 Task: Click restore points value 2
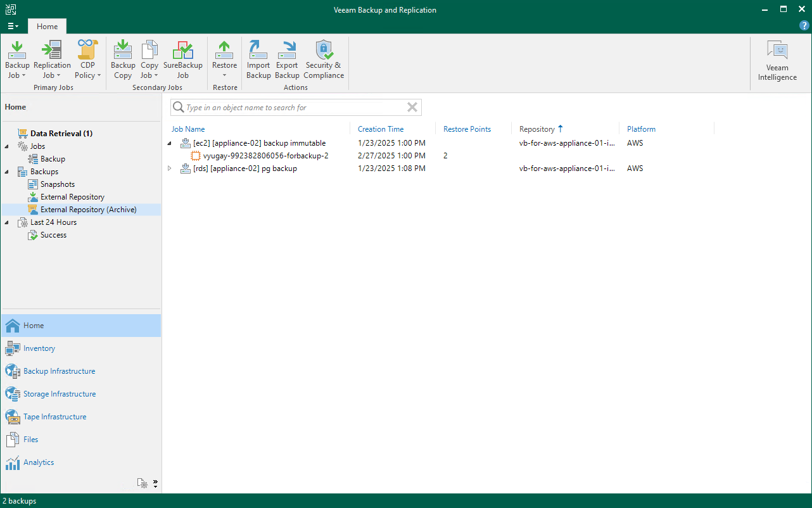tap(446, 156)
